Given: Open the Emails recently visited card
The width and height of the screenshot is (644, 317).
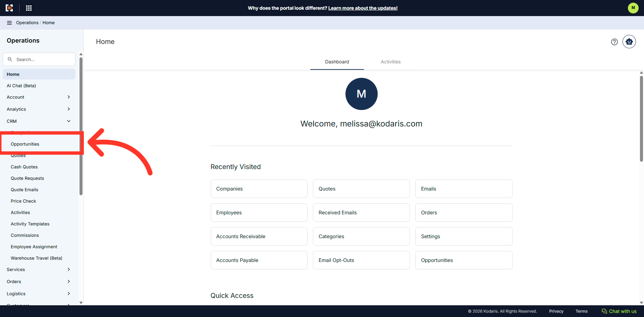Looking at the screenshot, I should coord(464,189).
